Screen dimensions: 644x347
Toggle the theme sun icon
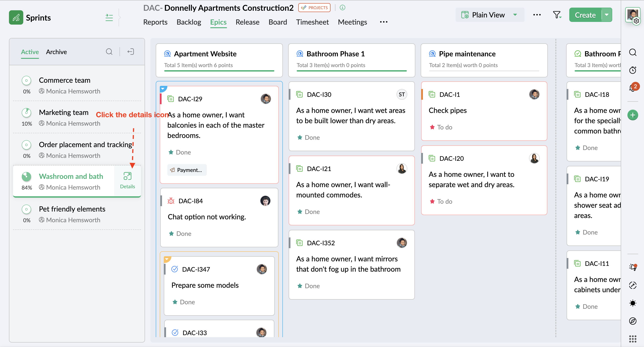(x=633, y=303)
